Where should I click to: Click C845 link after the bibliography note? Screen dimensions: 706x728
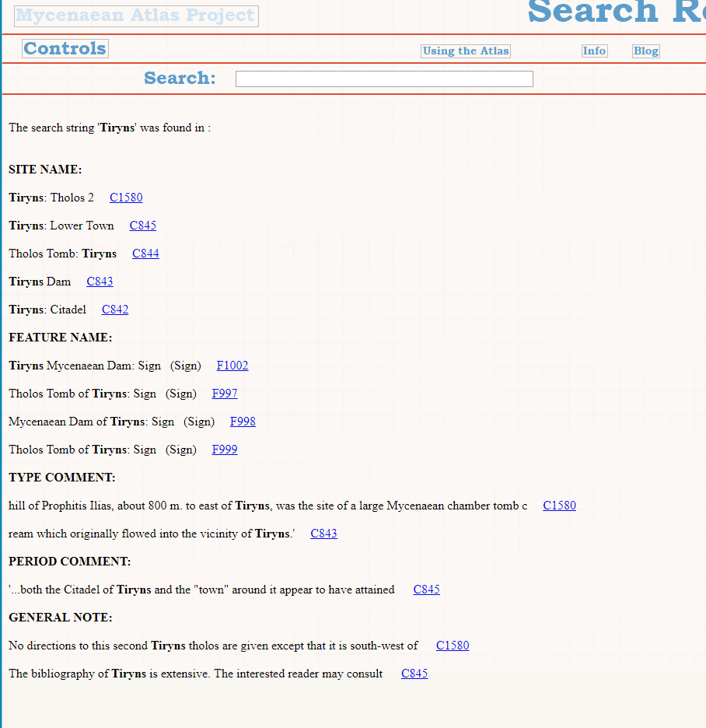coord(414,674)
